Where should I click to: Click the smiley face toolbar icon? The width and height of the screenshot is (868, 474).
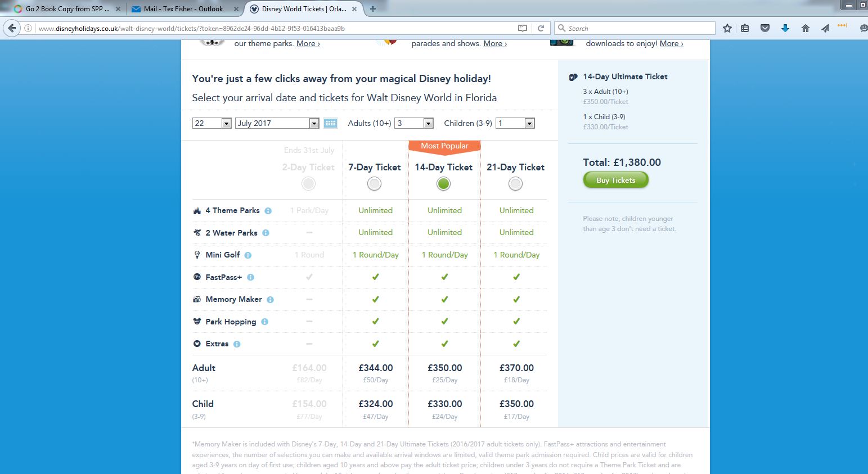[864, 28]
